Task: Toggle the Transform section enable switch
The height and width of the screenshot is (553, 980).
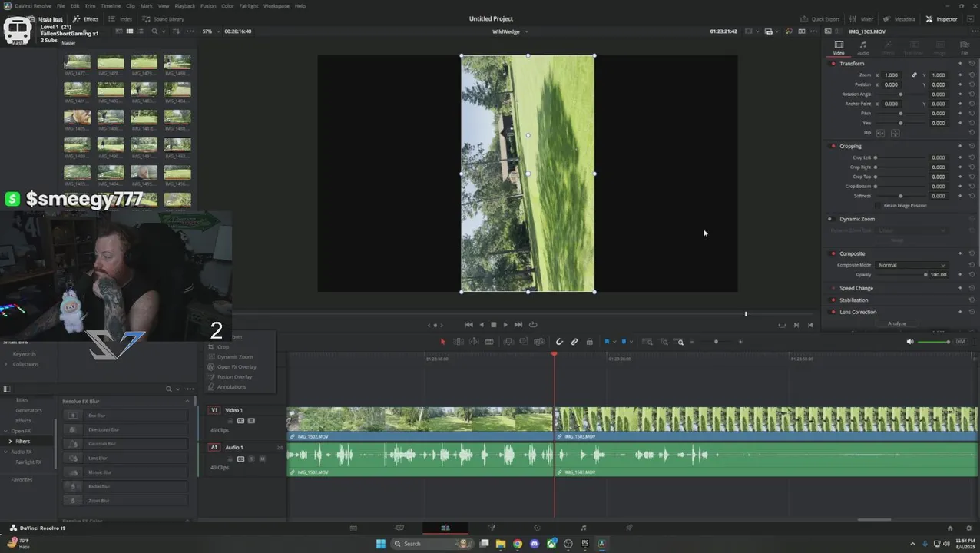Action: click(x=833, y=64)
